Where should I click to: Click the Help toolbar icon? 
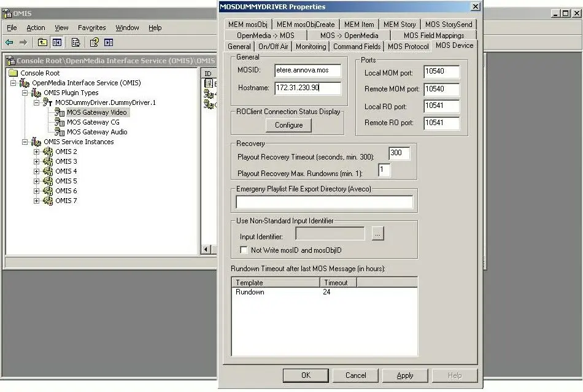pos(94,42)
